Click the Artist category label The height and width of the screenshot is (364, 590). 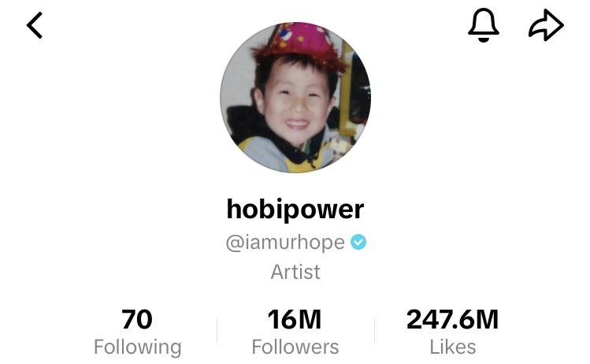[x=295, y=272]
